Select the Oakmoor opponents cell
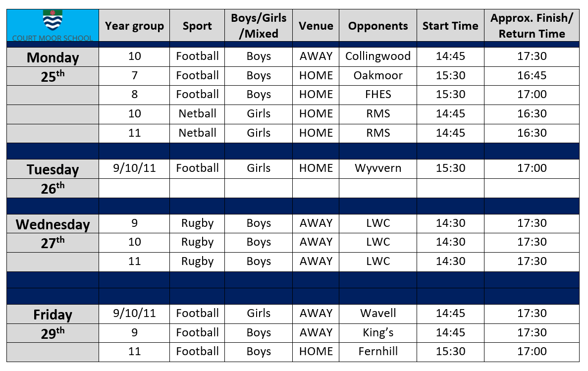588x371 pixels. pyautogui.click(x=377, y=76)
